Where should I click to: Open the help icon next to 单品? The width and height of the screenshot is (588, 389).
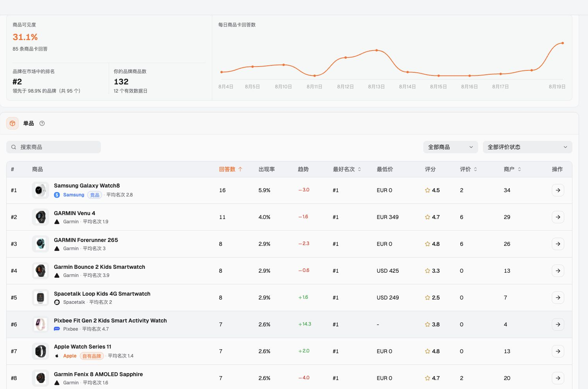[42, 123]
